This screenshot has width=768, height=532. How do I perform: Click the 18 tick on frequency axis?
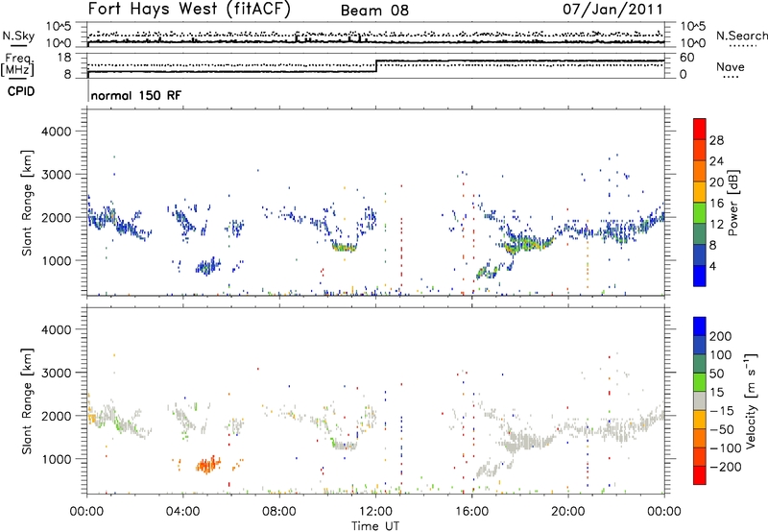tap(63, 58)
